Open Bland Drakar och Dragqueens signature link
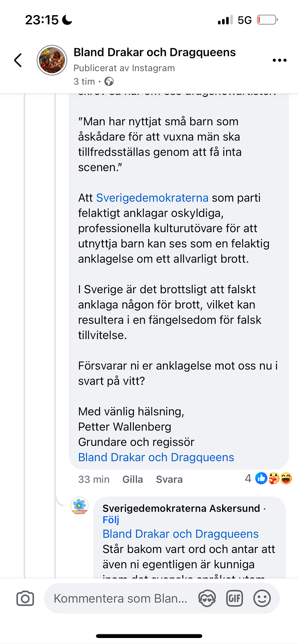The image size is (298, 644). (156, 457)
